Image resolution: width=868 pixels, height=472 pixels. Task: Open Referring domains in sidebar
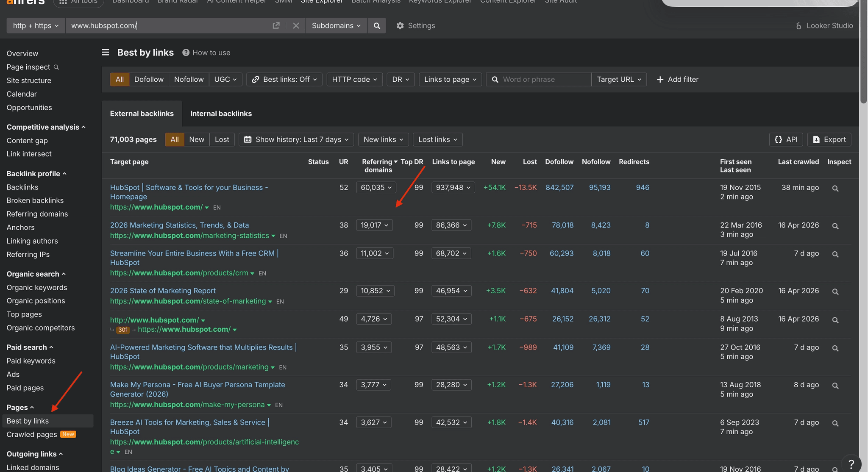click(x=37, y=214)
